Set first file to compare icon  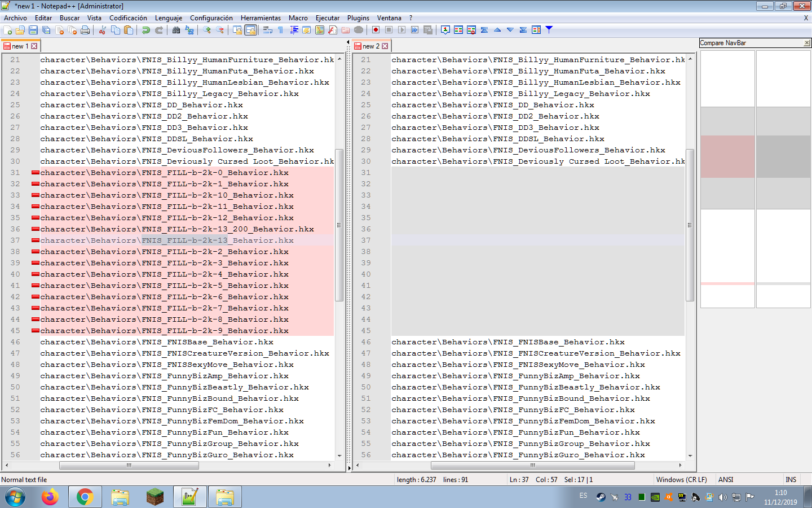click(x=445, y=30)
